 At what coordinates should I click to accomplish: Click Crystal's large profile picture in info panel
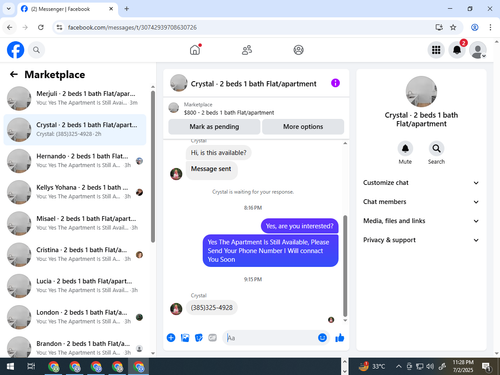(421, 92)
